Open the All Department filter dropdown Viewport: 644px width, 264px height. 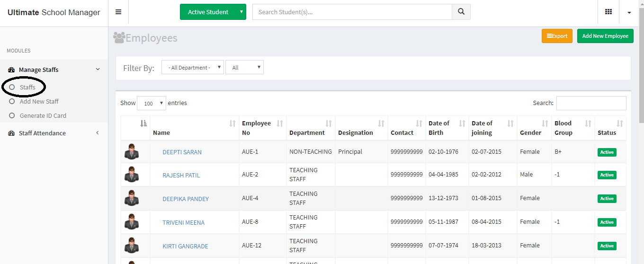tap(193, 67)
